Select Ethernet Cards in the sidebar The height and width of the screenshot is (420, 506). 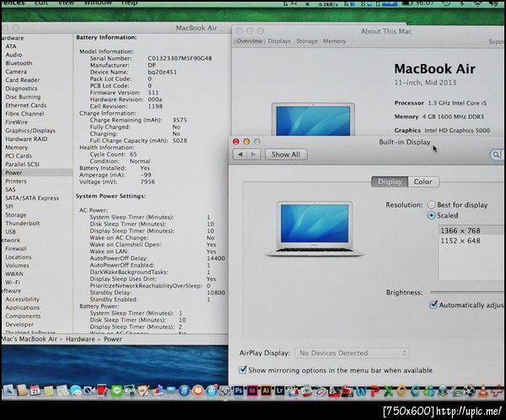point(26,105)
